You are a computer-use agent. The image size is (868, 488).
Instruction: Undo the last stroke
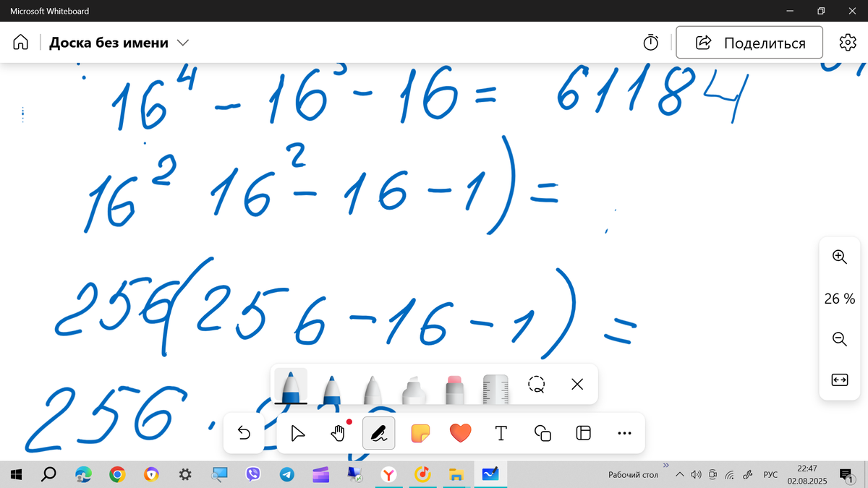[x=244, y=433]
